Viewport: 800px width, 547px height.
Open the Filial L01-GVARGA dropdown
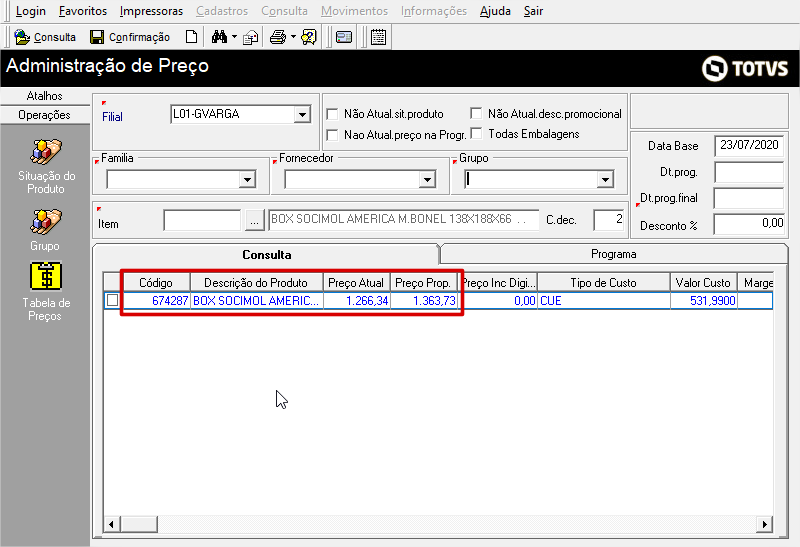(x=302, y=114)
